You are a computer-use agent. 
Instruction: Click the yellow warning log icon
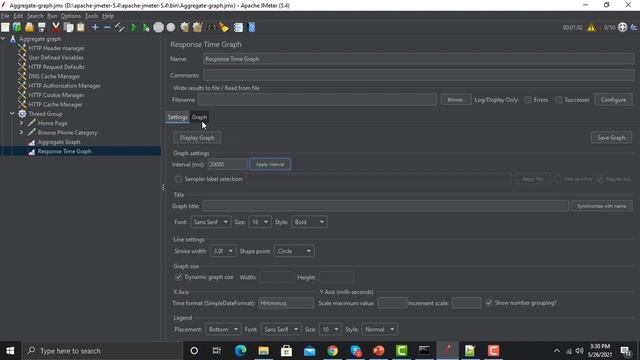pos(591,27)
